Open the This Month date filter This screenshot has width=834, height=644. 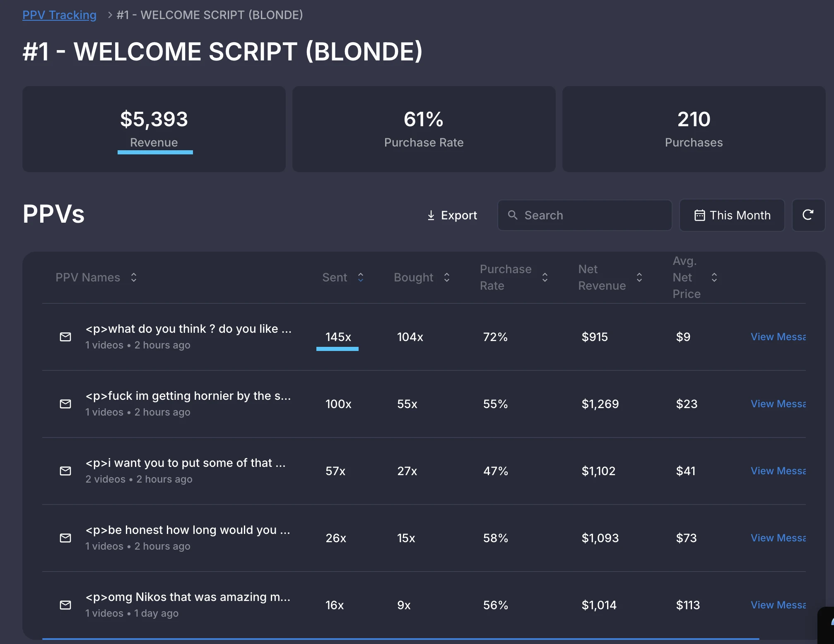(x=732, y=215)
